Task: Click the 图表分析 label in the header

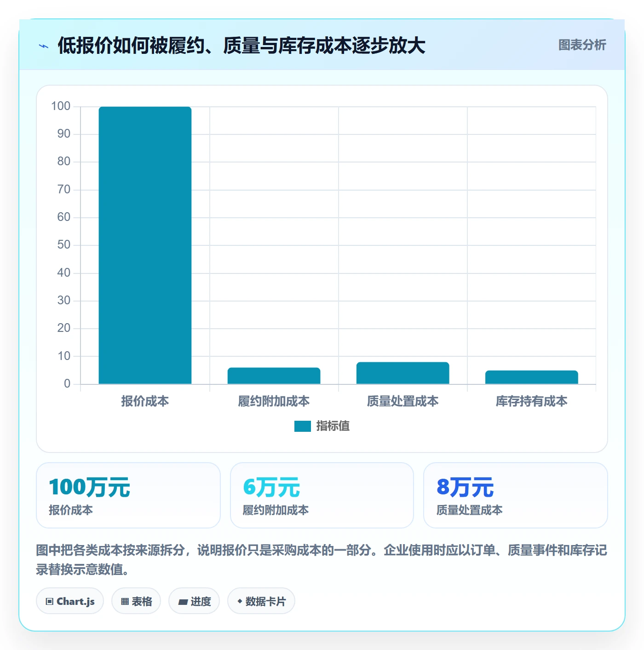Action: 582,45
